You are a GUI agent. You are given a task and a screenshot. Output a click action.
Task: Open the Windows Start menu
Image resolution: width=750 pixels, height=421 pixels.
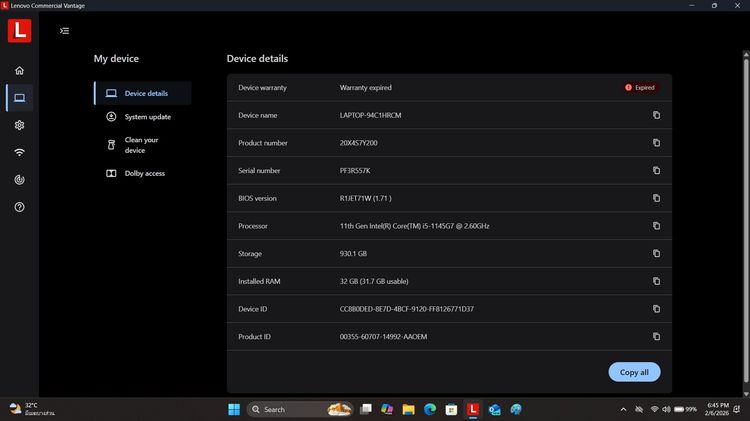[234, 410]
